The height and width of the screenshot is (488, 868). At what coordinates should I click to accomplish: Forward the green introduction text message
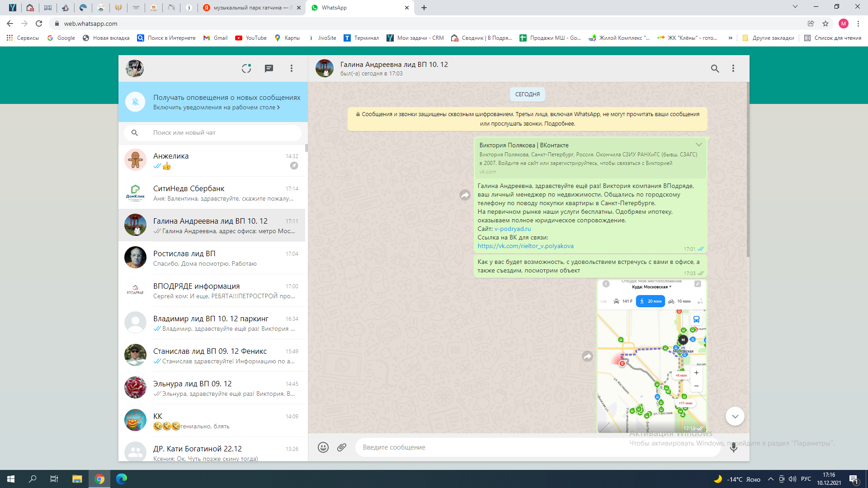point(465,195)
